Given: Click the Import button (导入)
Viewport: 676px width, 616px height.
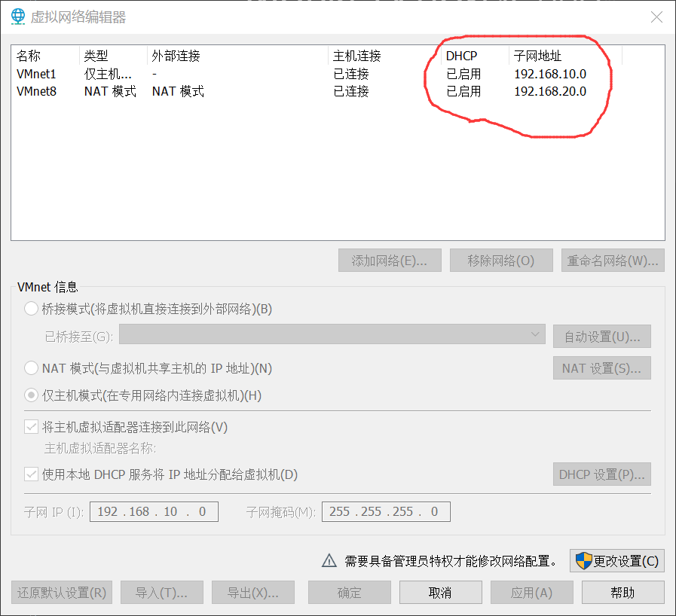Looking at the screenshot, I should click(x=162, y=593).
